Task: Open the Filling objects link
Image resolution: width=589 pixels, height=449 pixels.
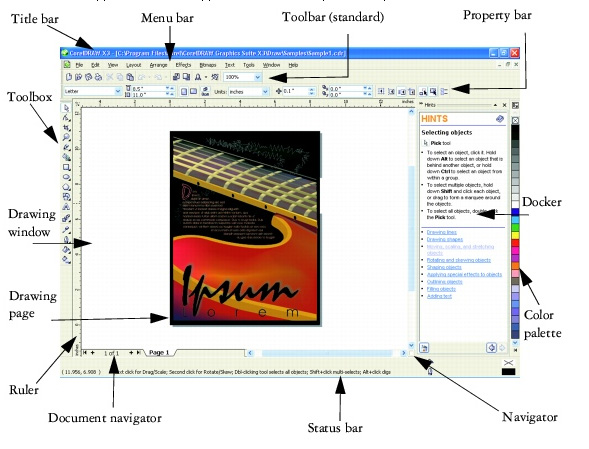Action: pyautogui.click(x=441, y=289)
